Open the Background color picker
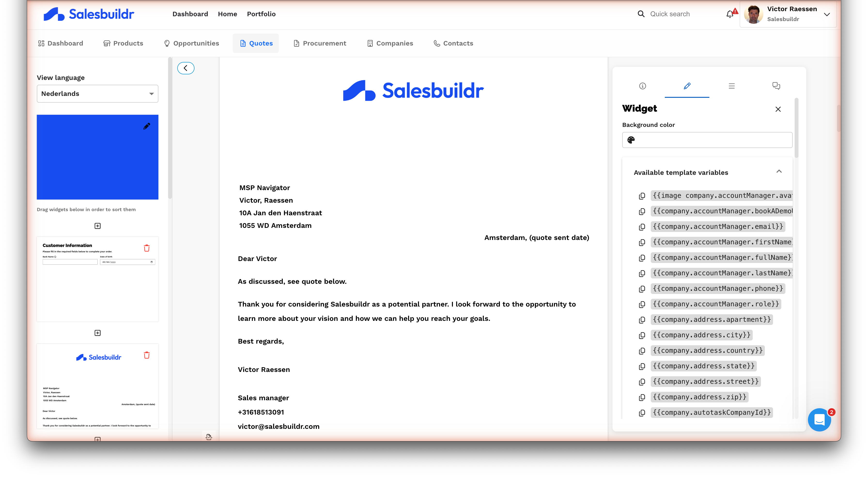This screenshot has height=477, width=868. pos(707,140)
